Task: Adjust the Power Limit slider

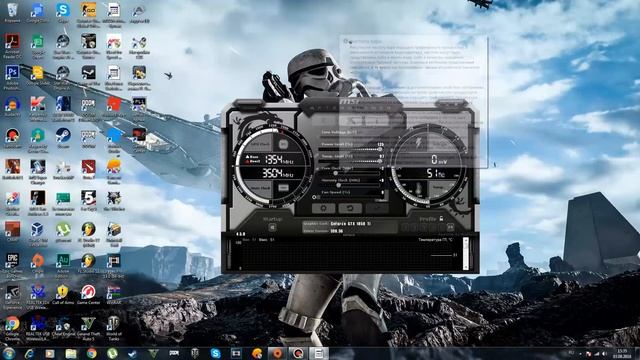Action: click(x=352, y=149)
